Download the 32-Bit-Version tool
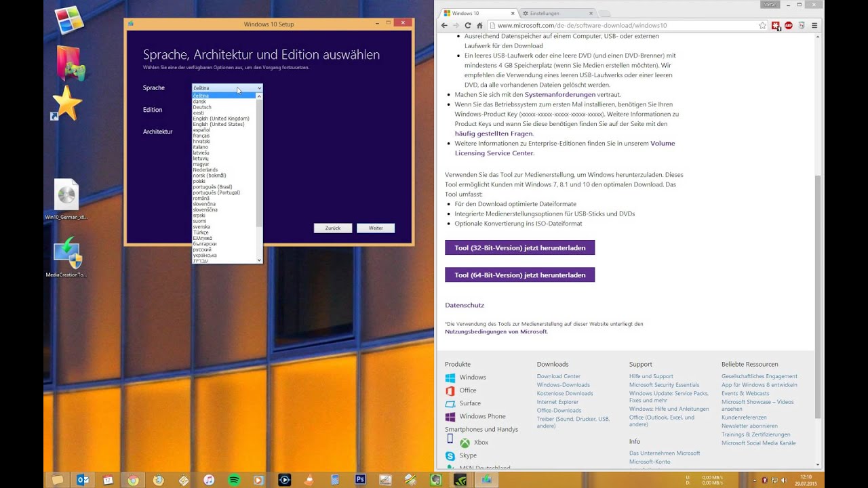 pos(520,248)
